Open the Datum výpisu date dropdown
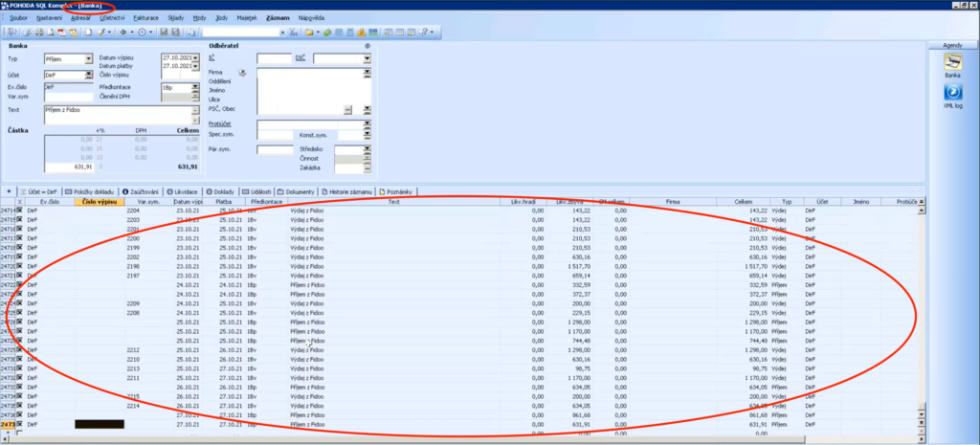Viewport: 980px width, 445px height. (195, 58)
